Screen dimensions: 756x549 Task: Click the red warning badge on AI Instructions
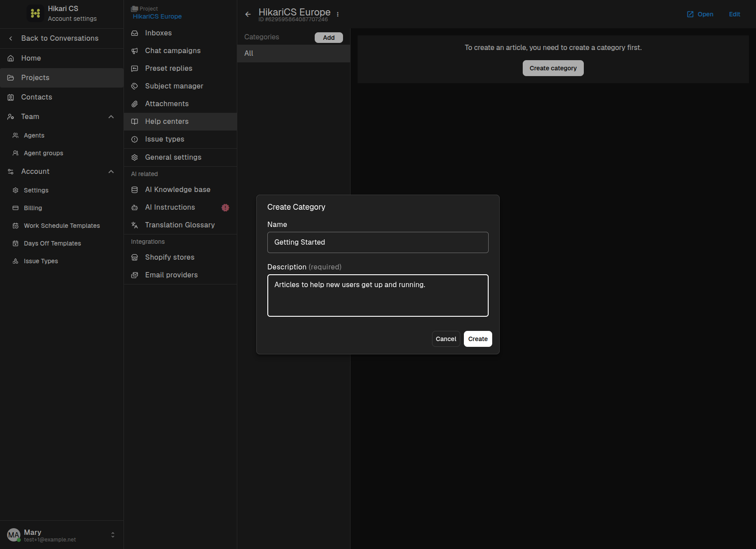pos(225,207)
